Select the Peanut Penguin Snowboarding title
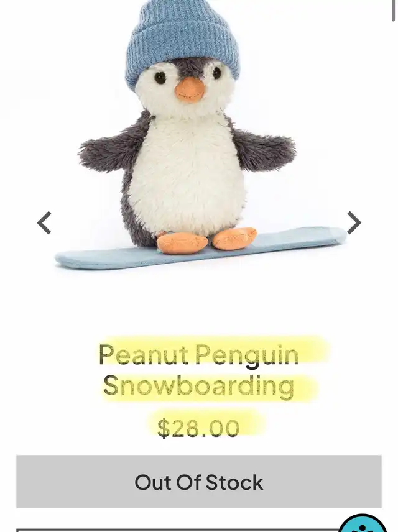This screenshot has width=398, height=532. [198, 370]
